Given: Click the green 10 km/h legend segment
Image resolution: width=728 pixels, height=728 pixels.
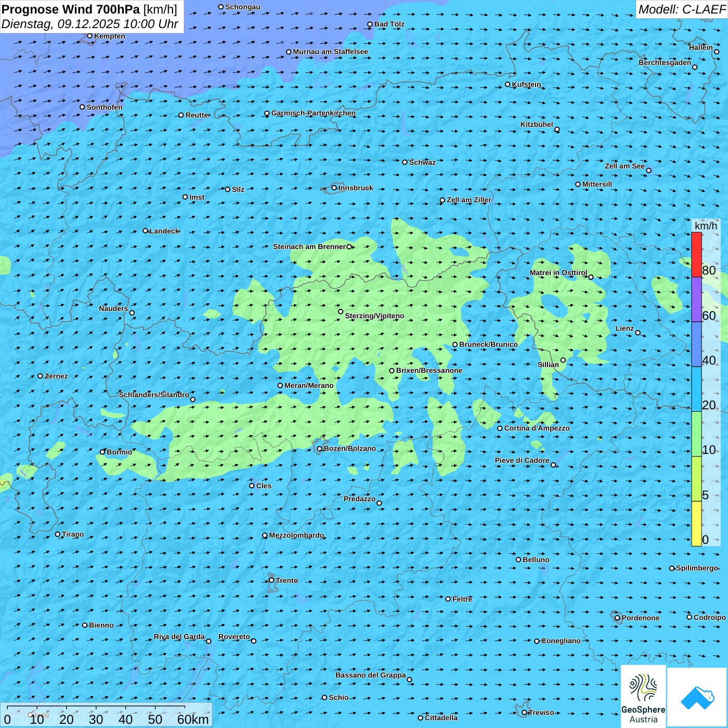Looking at the screenshot, I should pyautogui.click(x=696, y=434).
